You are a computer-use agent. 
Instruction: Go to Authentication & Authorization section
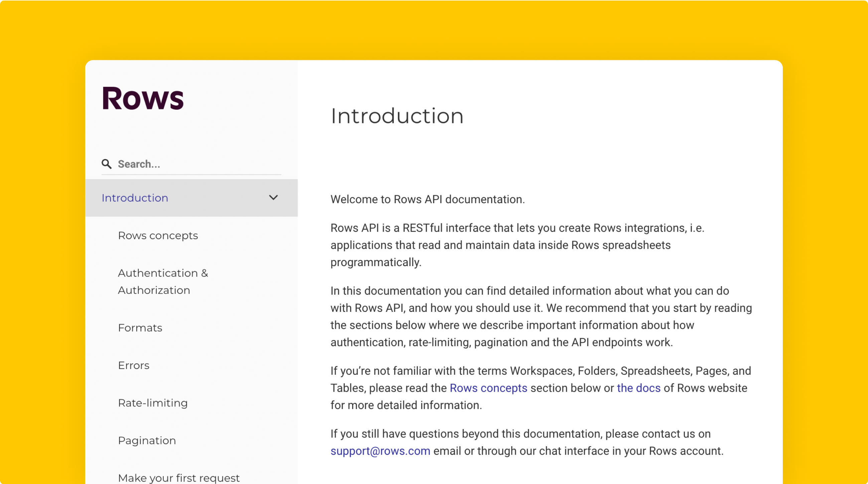pos(163,281)
